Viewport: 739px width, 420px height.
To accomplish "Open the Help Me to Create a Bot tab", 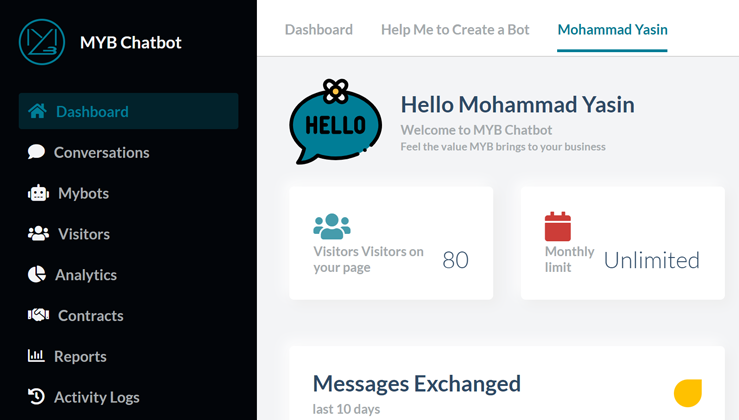I will point(455,29).
